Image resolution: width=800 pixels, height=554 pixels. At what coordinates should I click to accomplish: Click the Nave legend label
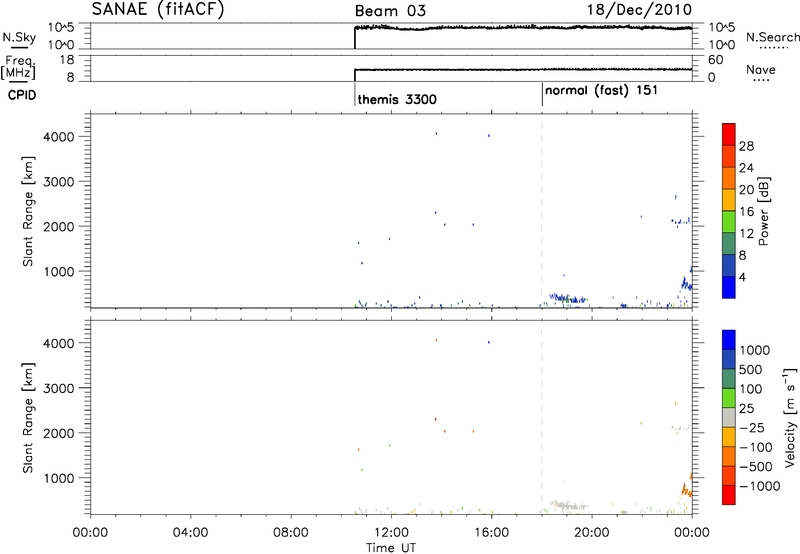(x=761, y=69)
